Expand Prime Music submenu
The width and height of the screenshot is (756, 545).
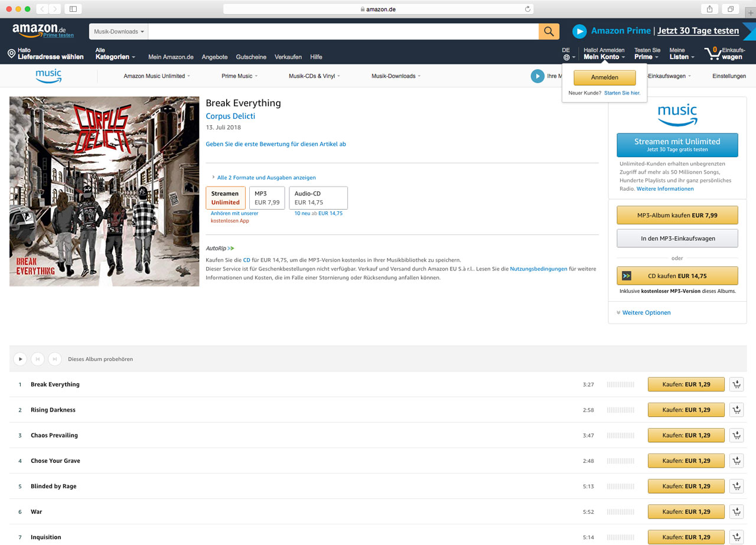click(x=239, y=76)
